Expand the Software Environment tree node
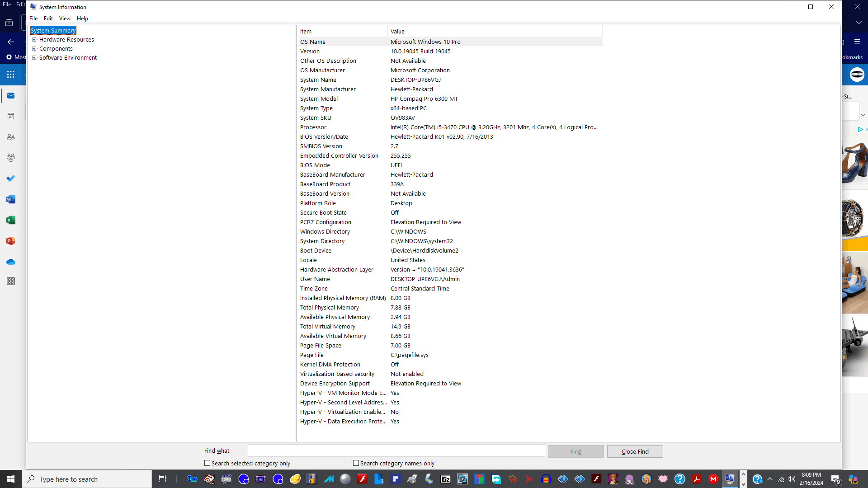This screenshot has height=488, width=868. point(34,57)
